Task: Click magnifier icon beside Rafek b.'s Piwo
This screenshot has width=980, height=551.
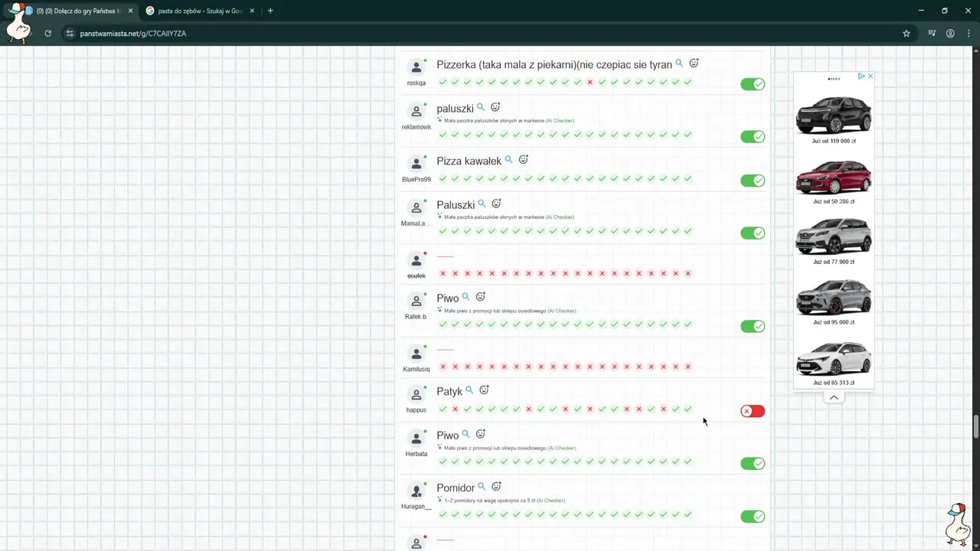Action: point(465,297)
